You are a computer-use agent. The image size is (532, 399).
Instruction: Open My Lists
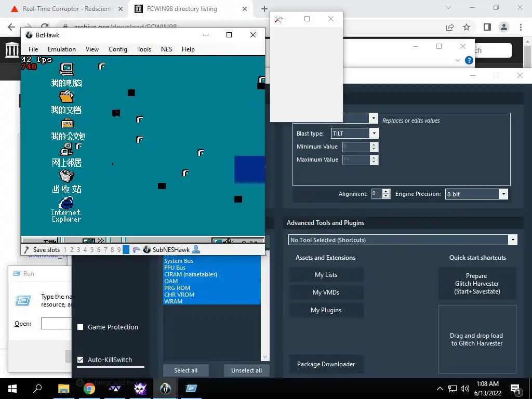326,275
